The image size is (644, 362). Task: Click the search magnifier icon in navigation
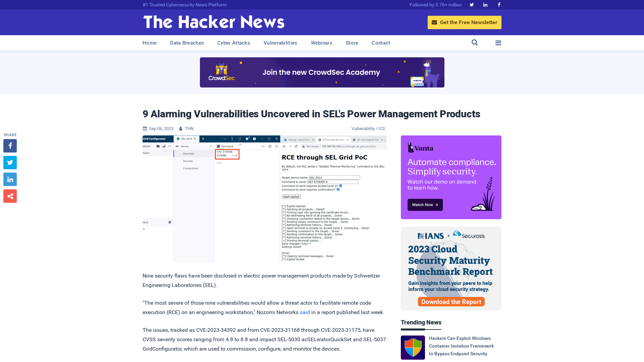tap(475, 43)
